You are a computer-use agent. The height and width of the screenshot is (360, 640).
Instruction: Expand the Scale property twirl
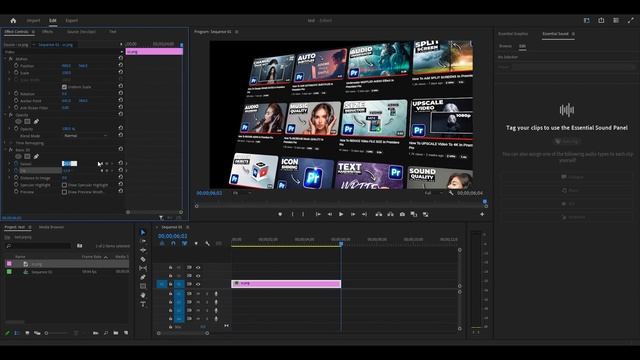pos(10,73)
